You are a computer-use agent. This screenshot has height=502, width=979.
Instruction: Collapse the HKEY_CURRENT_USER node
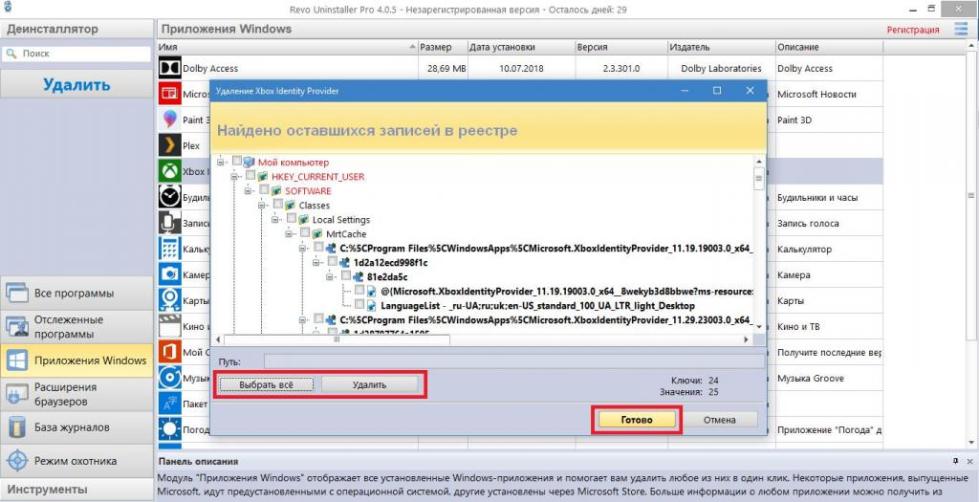click(234, 176)
